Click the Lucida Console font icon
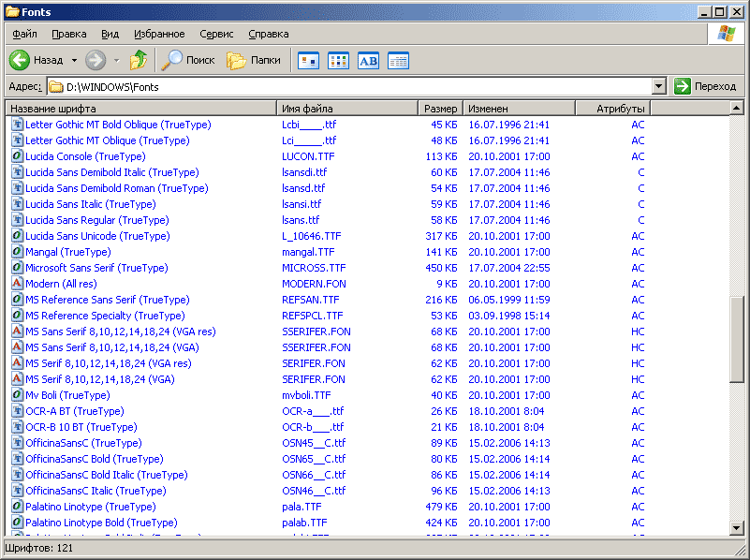 click(x=17, y=156)
